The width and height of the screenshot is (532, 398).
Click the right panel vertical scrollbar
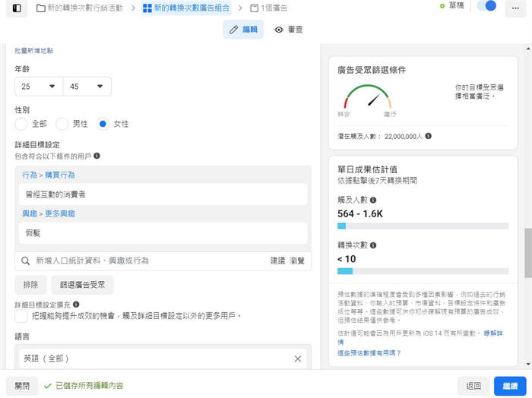(527, 254)
